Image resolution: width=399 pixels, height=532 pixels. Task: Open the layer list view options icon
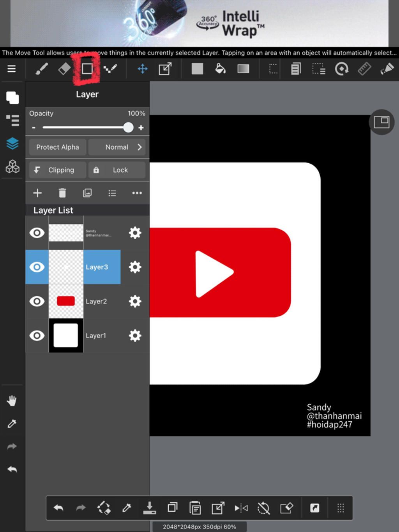(x=112, y=193)
